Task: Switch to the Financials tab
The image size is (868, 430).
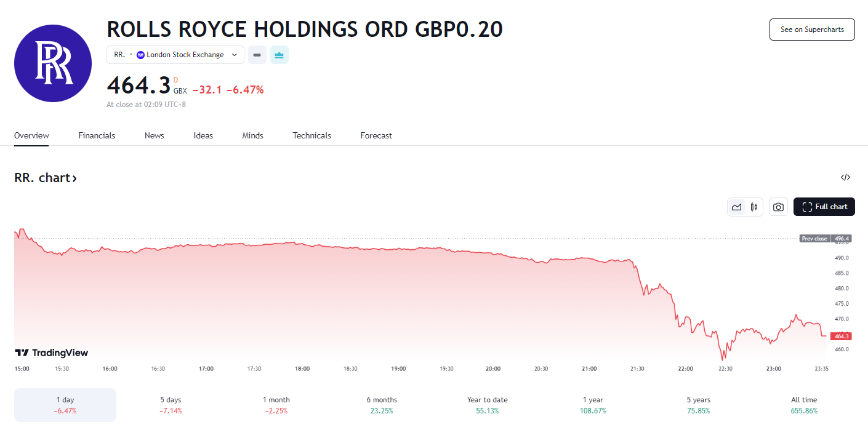Action: tap(97, 135)
